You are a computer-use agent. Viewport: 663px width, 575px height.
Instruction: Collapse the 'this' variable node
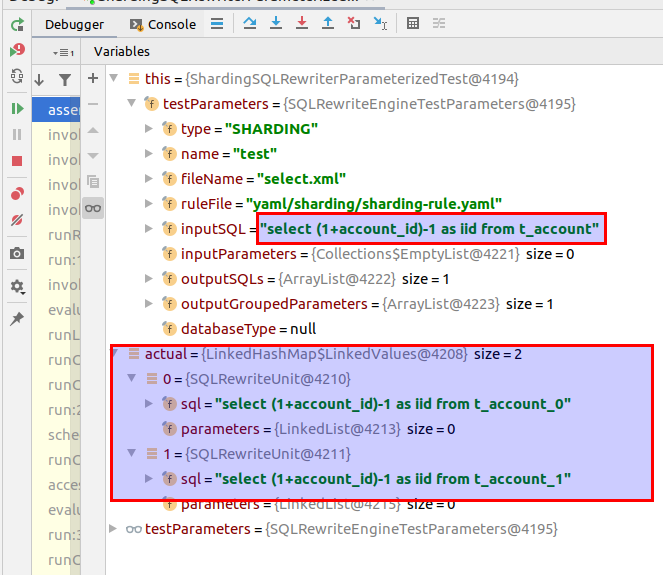[114, 78]
